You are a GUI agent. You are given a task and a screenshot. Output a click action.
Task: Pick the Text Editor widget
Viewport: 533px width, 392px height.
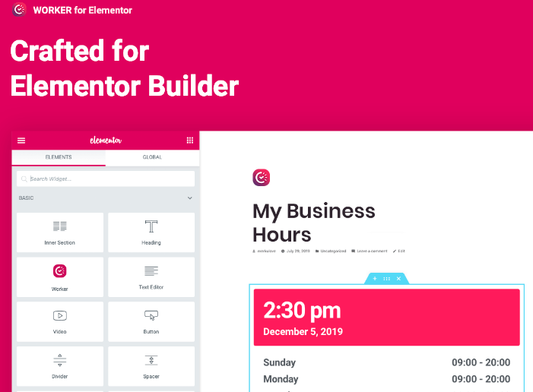[x=151, y=277]
